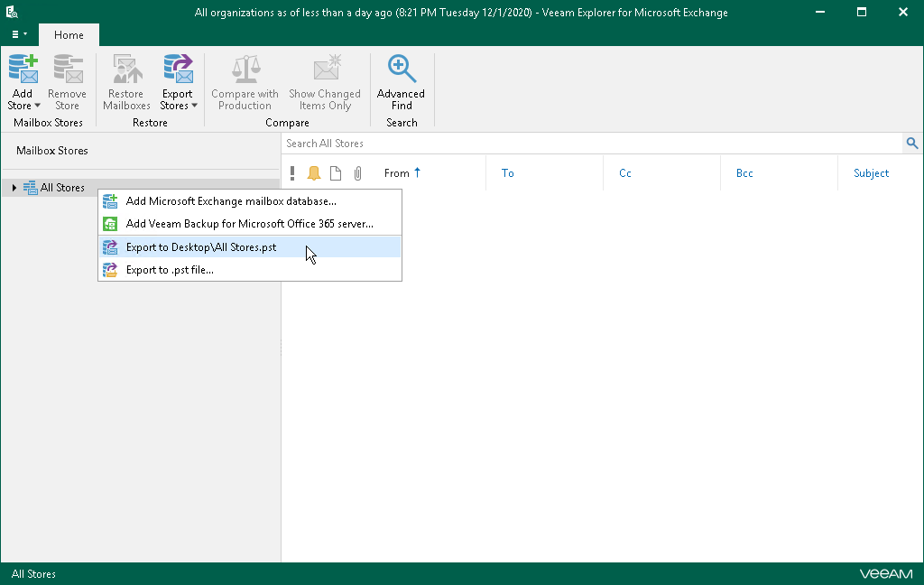Expand the All Stores tree node arrow

[14, 188]
